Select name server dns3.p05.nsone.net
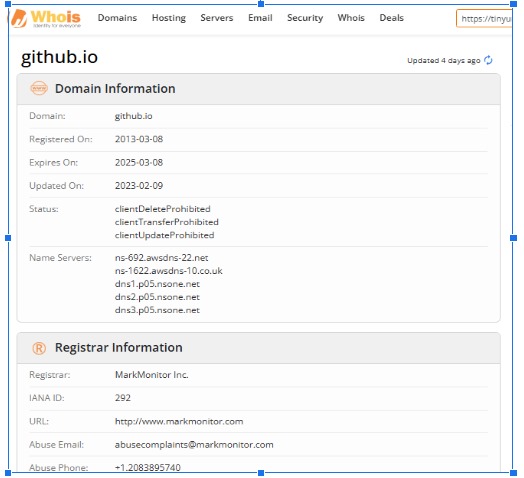The image size is (524, 478). 157,310
